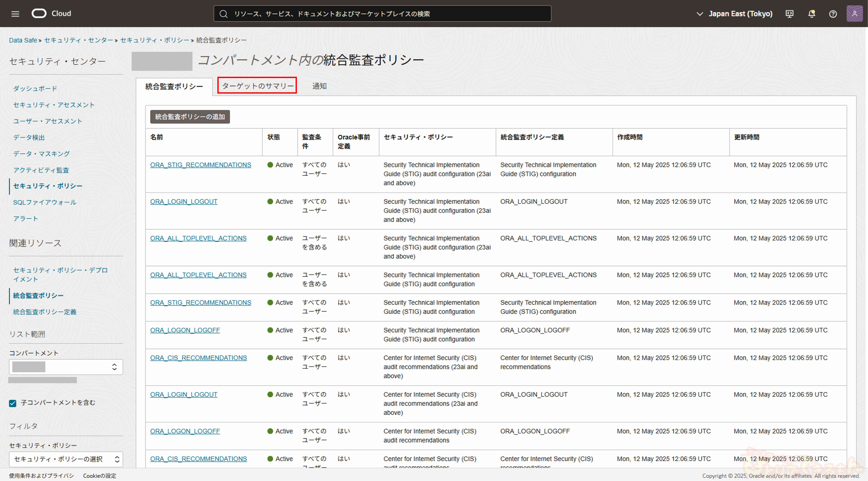Click the Data Safe breadcrumb link
The image size is (868, 481).
click(23, 40)
